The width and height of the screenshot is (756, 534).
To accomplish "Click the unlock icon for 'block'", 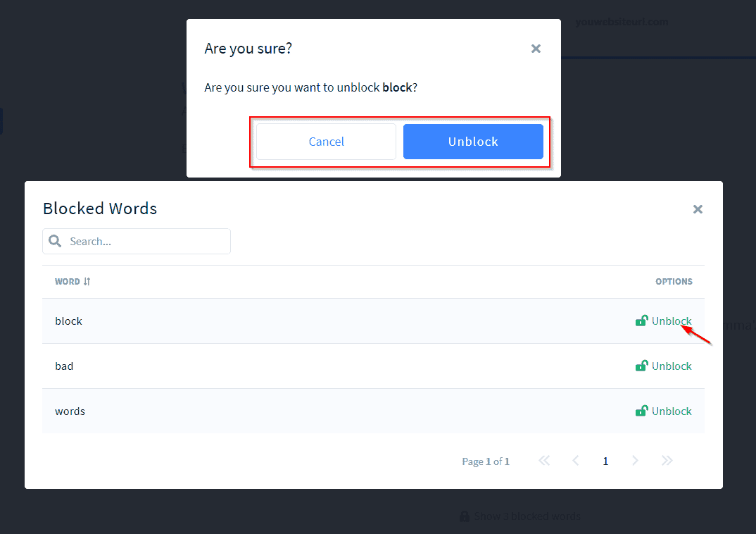I will tap(641, 321).
